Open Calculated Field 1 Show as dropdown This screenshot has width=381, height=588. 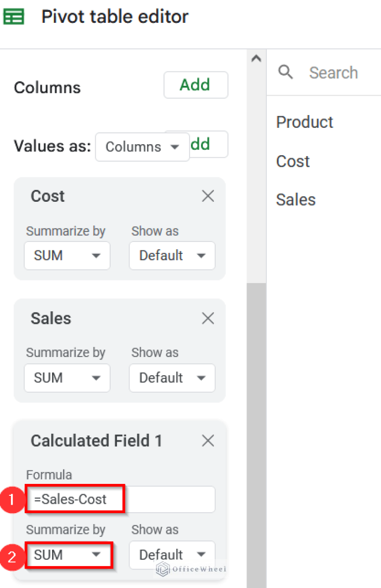172,555
